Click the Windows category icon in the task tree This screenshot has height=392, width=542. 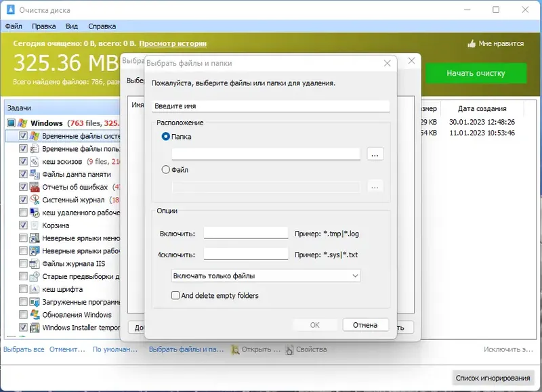(x=23, y=123)
